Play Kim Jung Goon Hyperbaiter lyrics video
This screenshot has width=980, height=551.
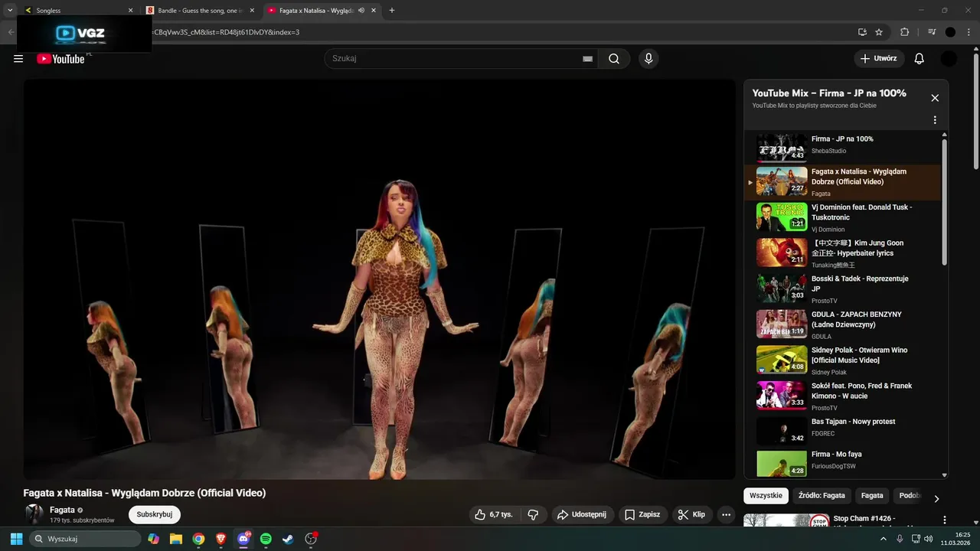pyautogui.click(x=842, y=253)
